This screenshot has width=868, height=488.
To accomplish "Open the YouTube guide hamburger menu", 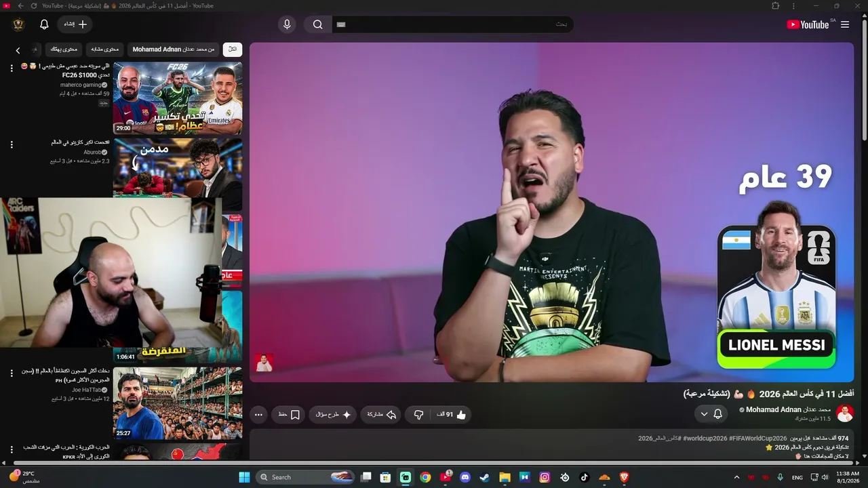I will [x=845, y=24].
